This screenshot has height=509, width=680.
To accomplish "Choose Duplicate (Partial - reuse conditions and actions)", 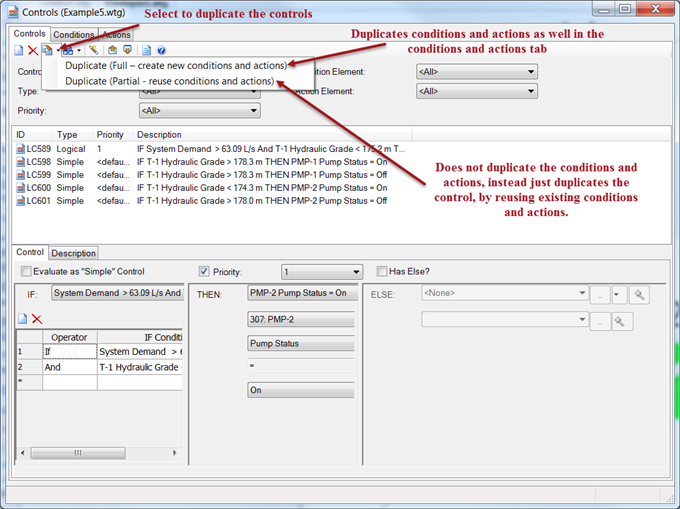I will tap(170, 81).
